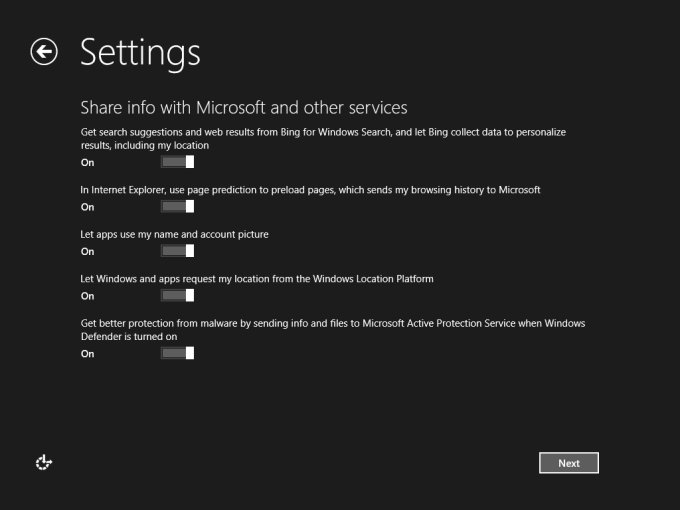
Task: Turn off the Bing search suggestions toggle
Action: click(x=177, y=162)
